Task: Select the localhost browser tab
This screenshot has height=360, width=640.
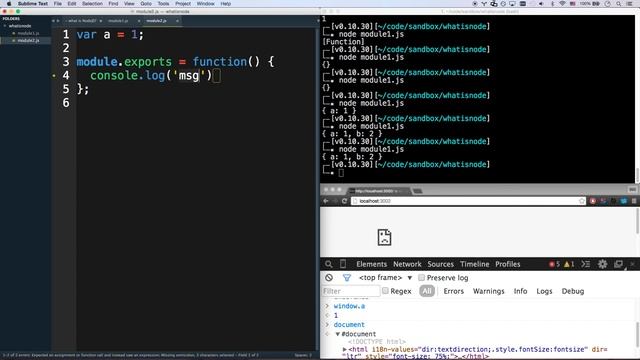Action: tap(378, 191)
